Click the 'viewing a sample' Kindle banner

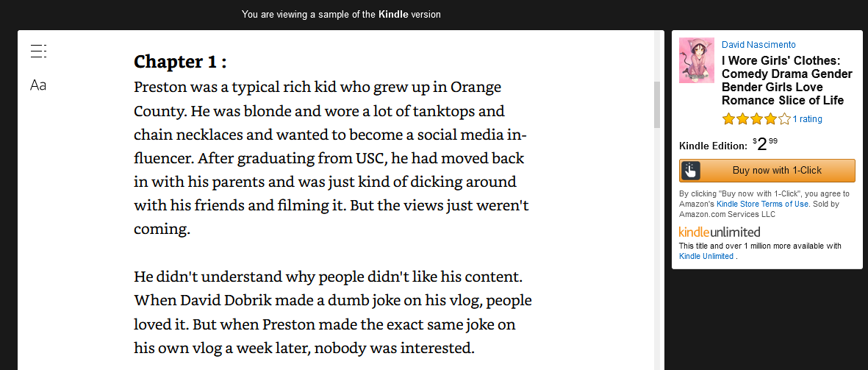click(341, 15)
